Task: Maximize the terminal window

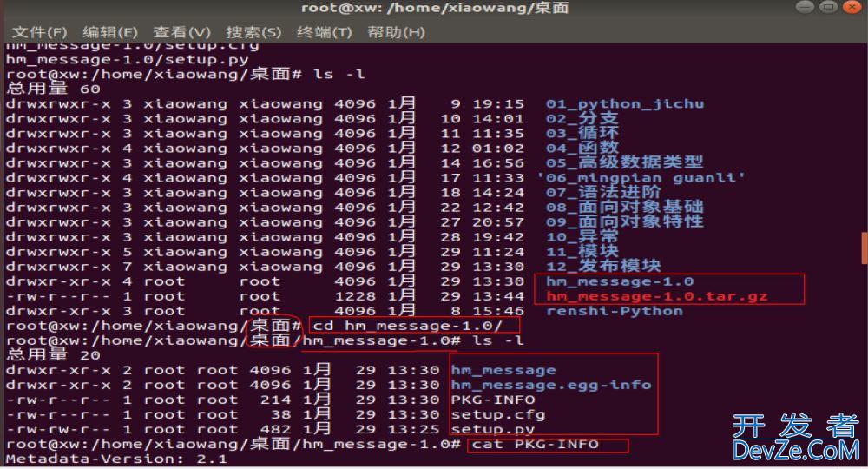Action: 829,7
